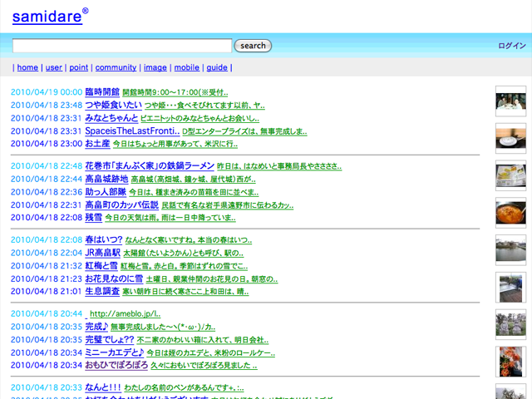
Task: Open the mobile menu item
Action: (186, 67)
